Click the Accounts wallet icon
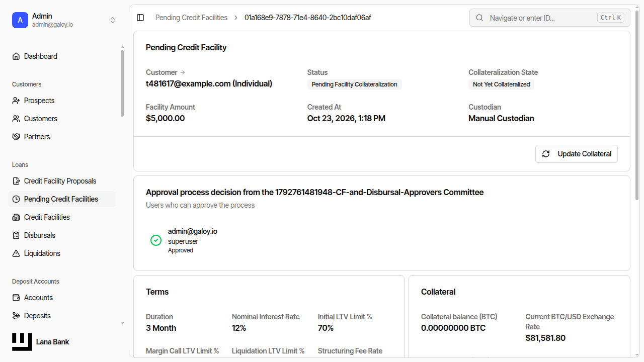 [16, 298]
